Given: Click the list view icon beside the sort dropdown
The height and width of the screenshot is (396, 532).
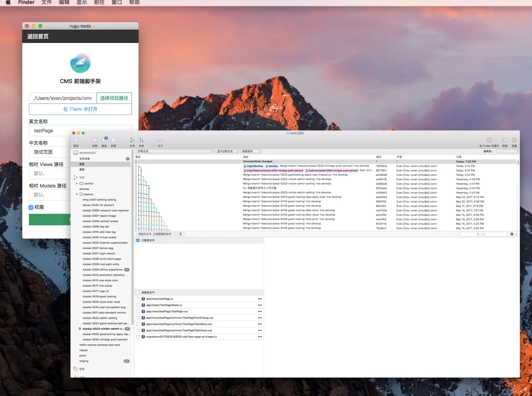Looking at the screenshot, I should coord(181,234).
